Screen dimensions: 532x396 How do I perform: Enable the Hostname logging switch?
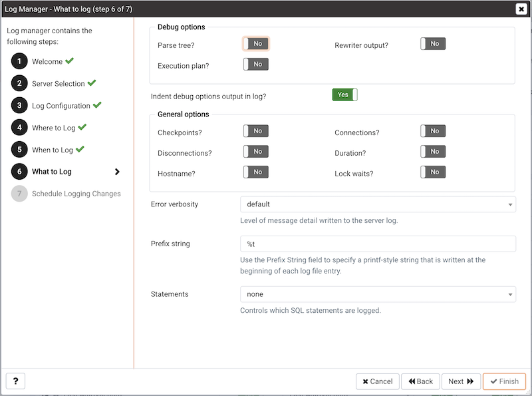point(256,172)
